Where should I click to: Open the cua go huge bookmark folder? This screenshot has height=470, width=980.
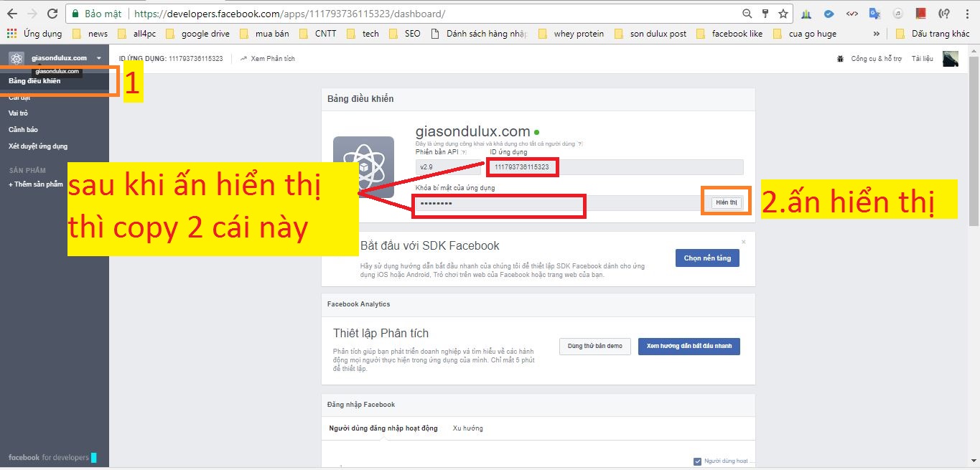805,34
